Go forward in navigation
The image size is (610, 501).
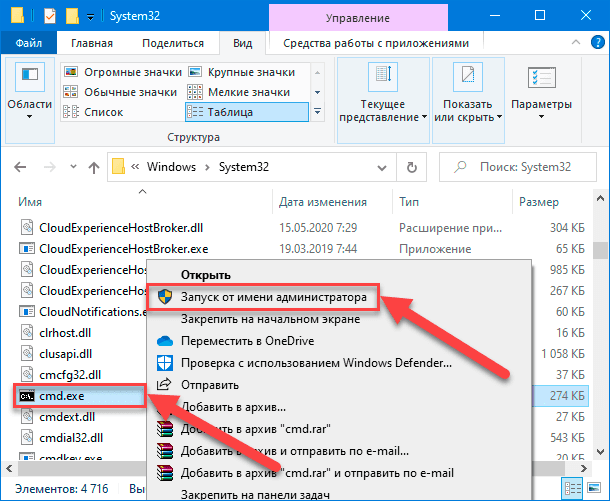click(49, 167)
